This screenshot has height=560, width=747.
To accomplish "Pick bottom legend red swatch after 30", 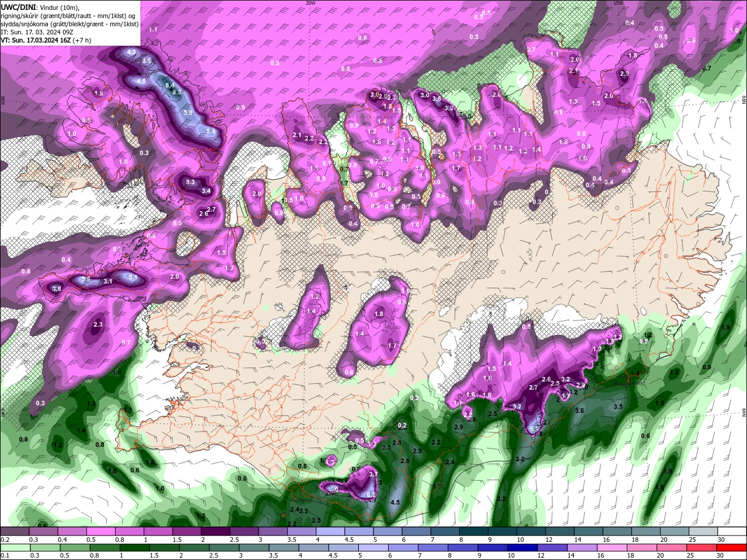I will coord(732,548).
